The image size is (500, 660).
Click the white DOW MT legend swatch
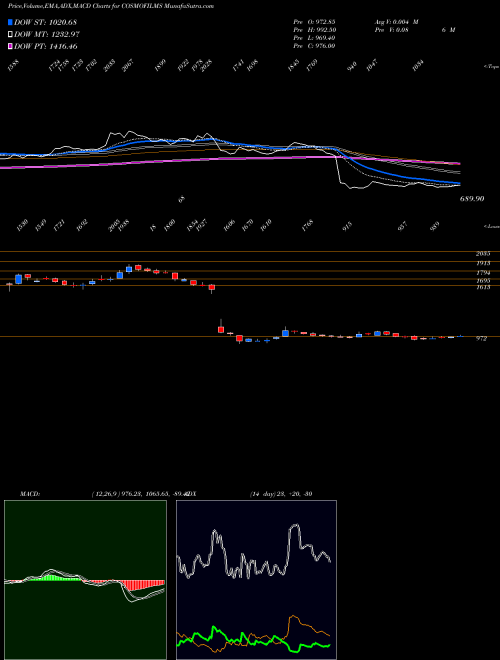[x=10, y=35]
